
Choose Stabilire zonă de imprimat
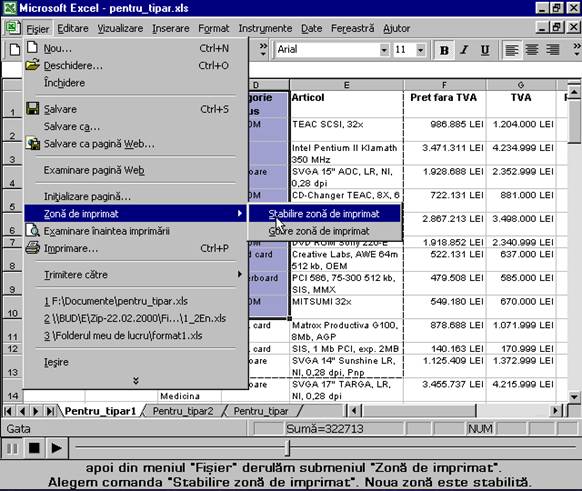(325, 214)
